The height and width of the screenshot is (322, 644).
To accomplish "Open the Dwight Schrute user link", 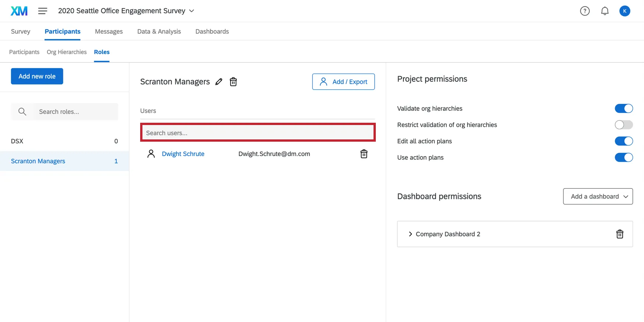I will [183, 154].
